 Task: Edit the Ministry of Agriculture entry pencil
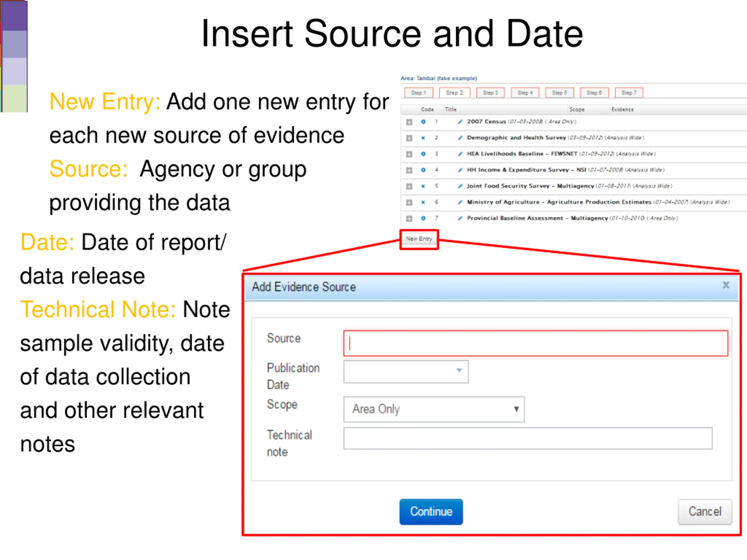(x=460, y=202)
